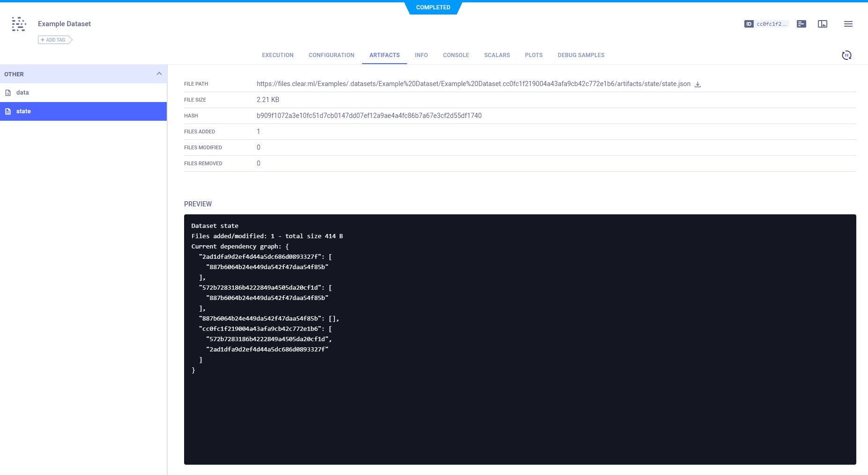The image size is (868, 475).
Task: Open the file path URL for state.json
Action: tap(473, 84)
